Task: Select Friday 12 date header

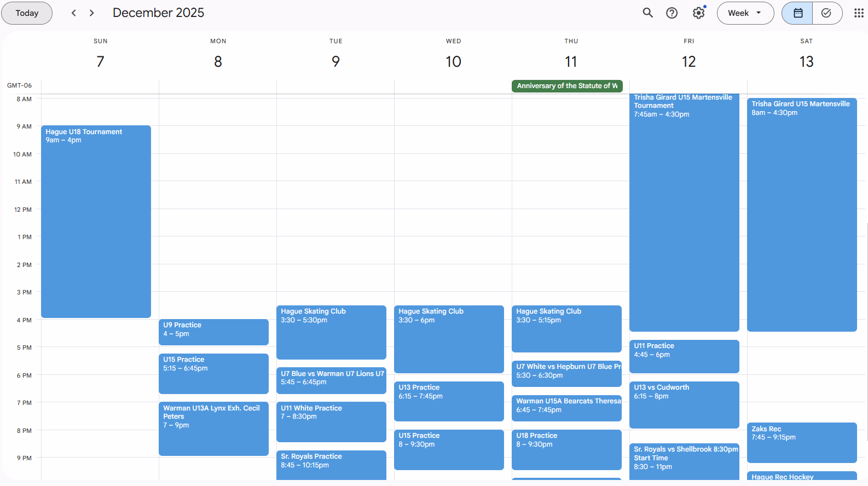Action: pyautogui.click(x=688, y=61)
